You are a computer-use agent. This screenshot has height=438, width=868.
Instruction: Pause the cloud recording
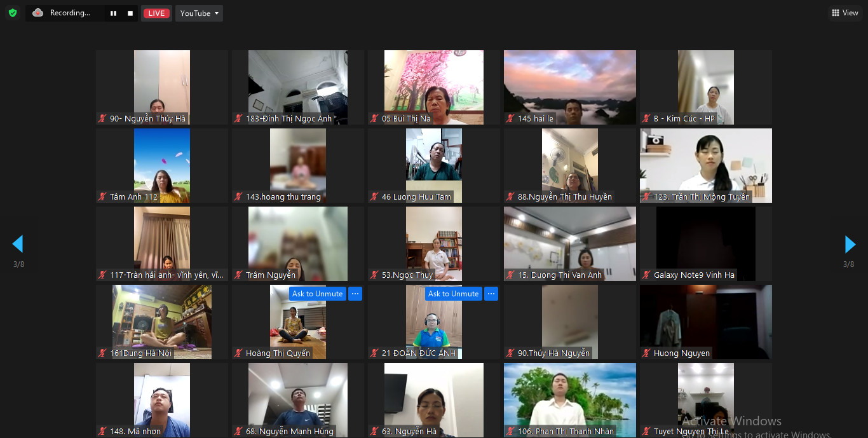113,13
